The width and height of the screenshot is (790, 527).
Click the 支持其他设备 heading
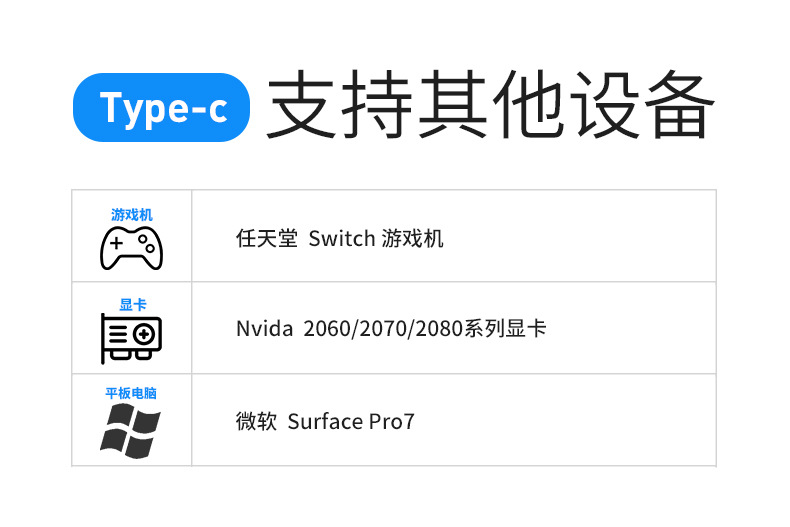pos(491,107)
